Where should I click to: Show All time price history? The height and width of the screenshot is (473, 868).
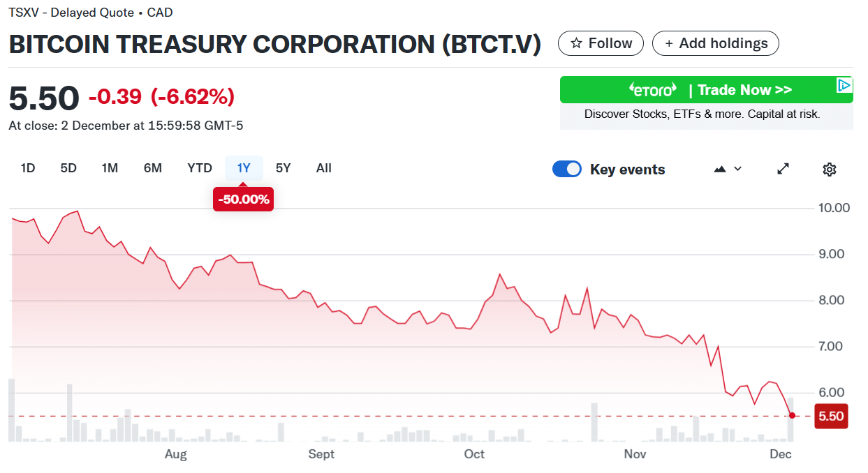324,168
